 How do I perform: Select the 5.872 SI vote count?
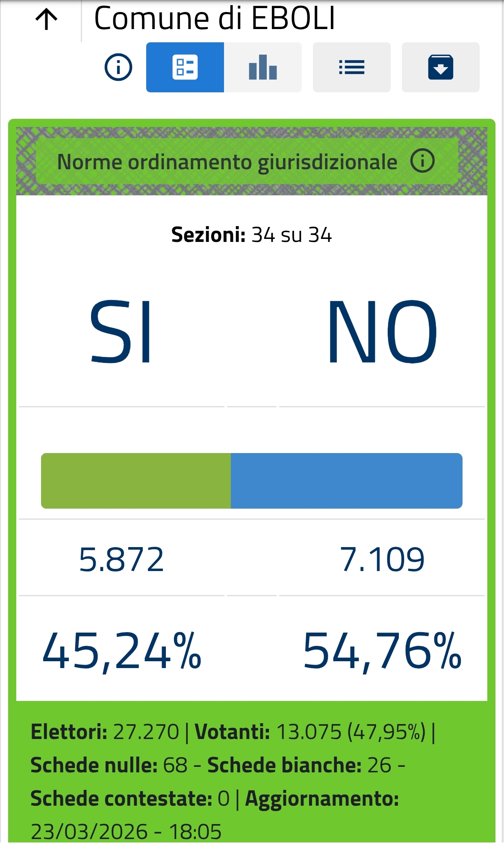[x=121, y=559]
